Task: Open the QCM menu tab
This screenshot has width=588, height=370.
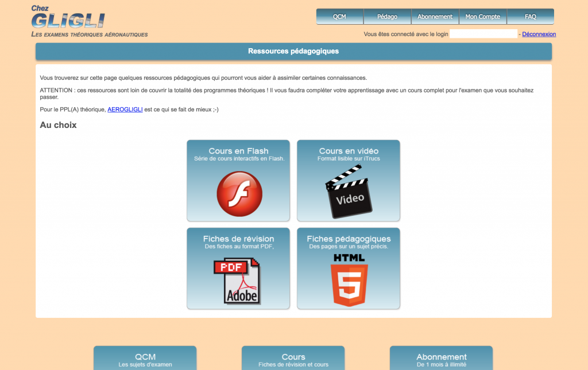Action: coord(339,17)
